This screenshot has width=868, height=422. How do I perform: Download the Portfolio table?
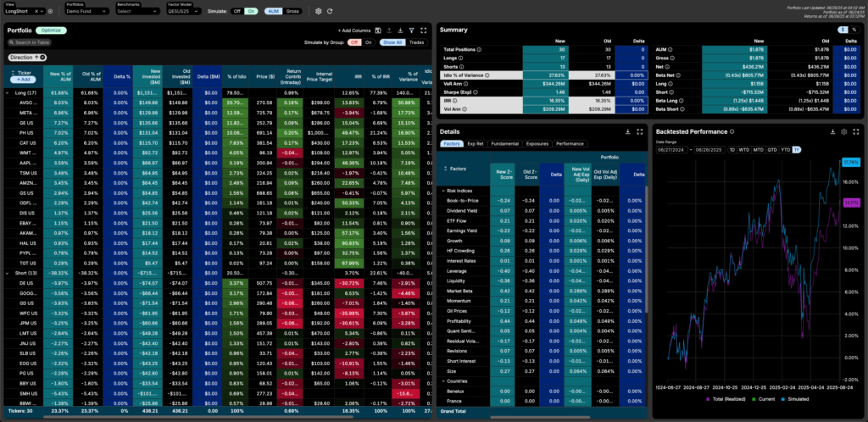click(400, 31)
